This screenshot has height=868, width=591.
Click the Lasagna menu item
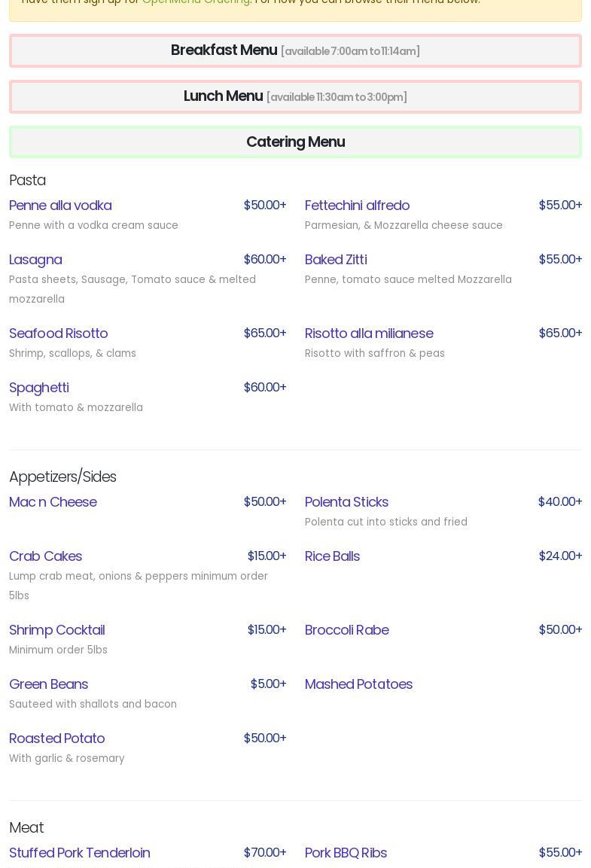35,260
